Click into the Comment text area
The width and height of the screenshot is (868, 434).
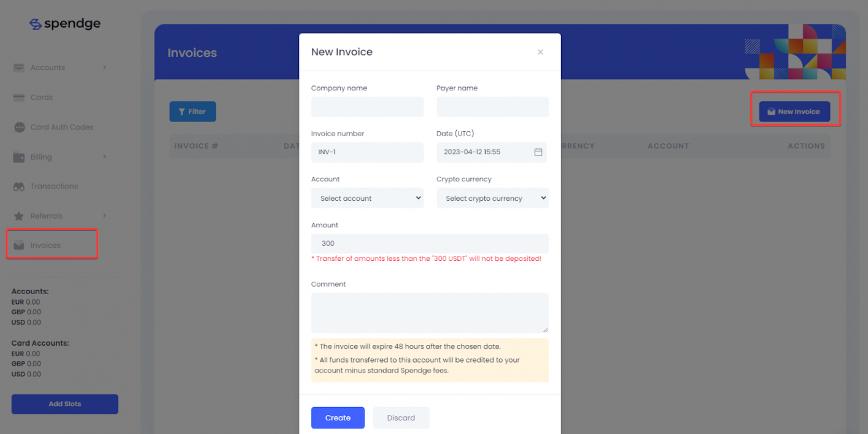coord(430,313)
